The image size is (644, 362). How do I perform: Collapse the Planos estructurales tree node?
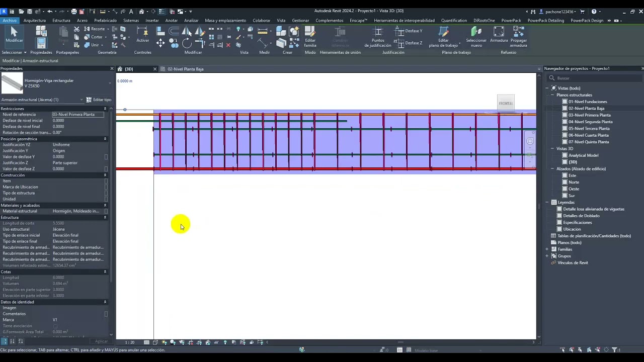click(x=552, y=95)
